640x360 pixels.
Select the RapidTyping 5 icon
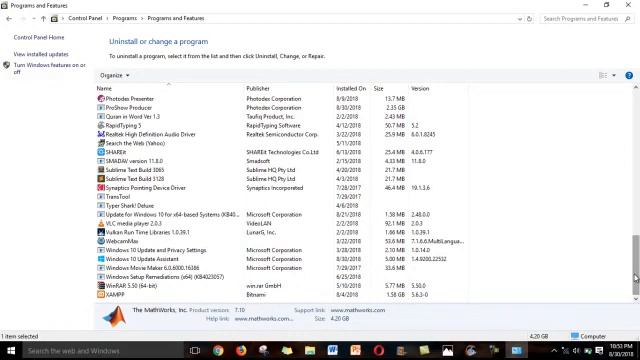coord(101,125)
